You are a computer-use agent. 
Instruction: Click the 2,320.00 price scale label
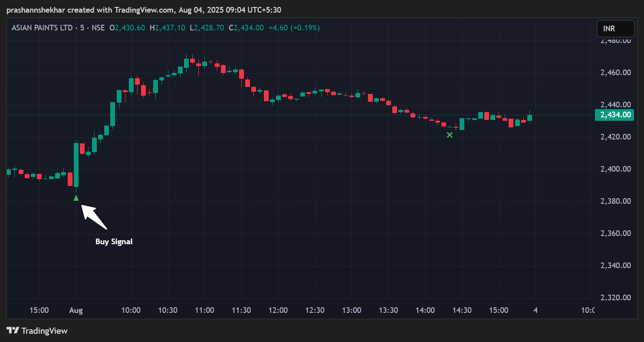click(x=615, y=298)
